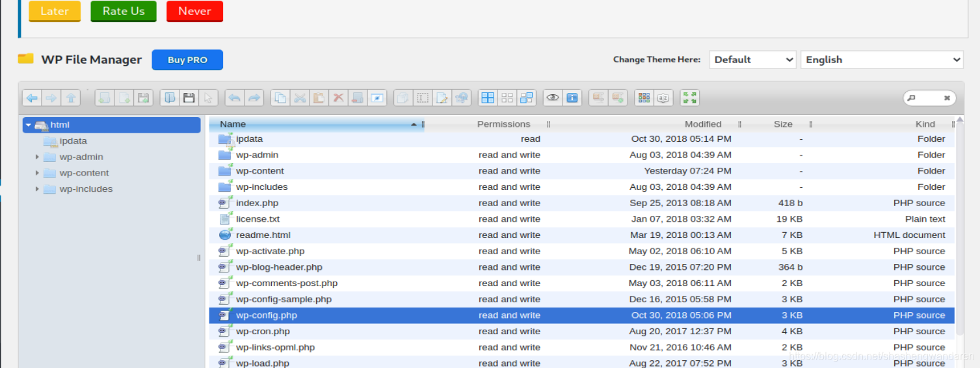The width and height of the screenshot is (980, 368).
Task: Open the theme dropdown showing Default
Action: click(x=752, y=60)
